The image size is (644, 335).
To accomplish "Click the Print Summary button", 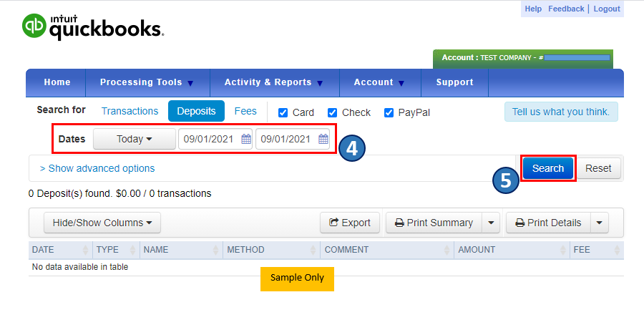I will pos(434,223).
